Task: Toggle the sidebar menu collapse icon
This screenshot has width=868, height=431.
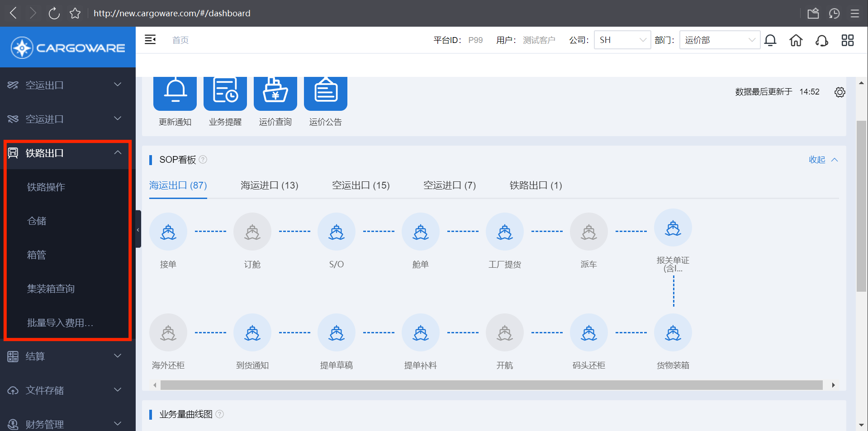Action: [150, 40]
